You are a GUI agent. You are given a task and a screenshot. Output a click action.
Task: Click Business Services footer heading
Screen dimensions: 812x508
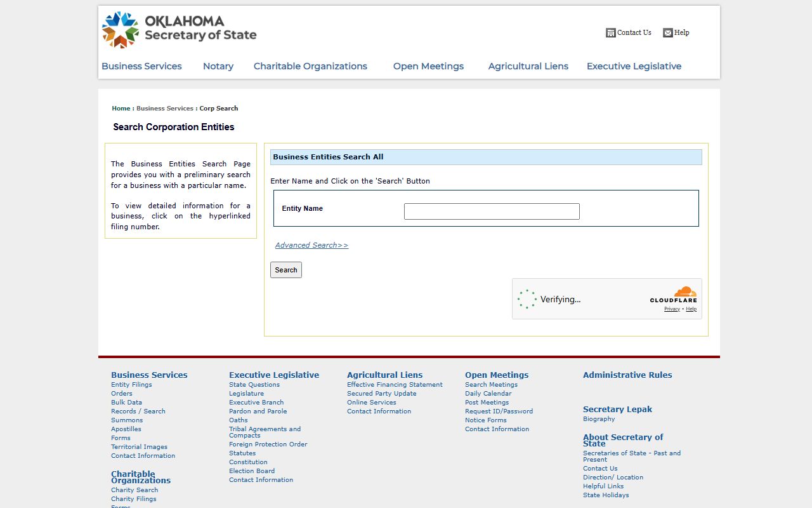(149, 375)
